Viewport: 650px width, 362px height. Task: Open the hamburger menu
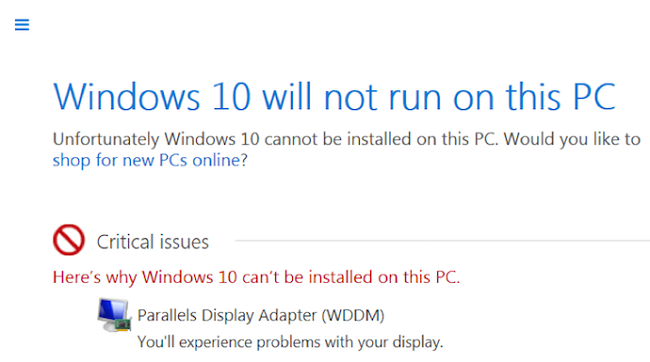[x=22, y=24]
